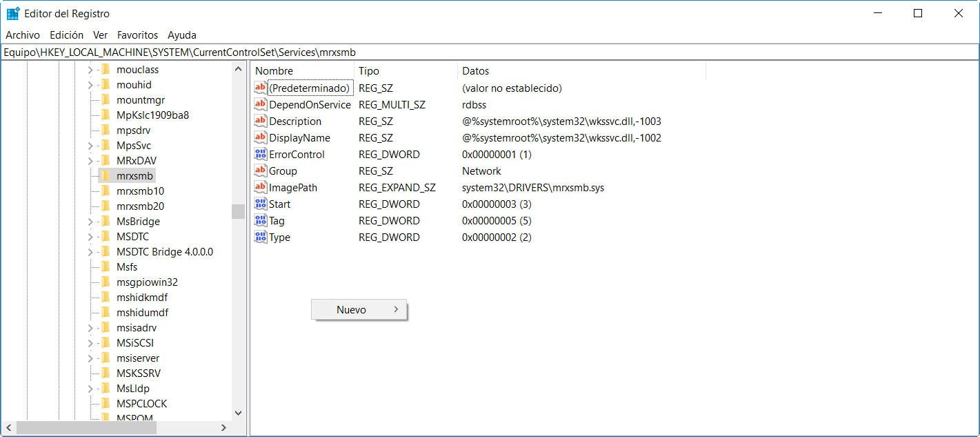The height and width of the screenshot is (437, 980).
Task: Expand the MSiSCSI tree node
Action: pos(90,343)
